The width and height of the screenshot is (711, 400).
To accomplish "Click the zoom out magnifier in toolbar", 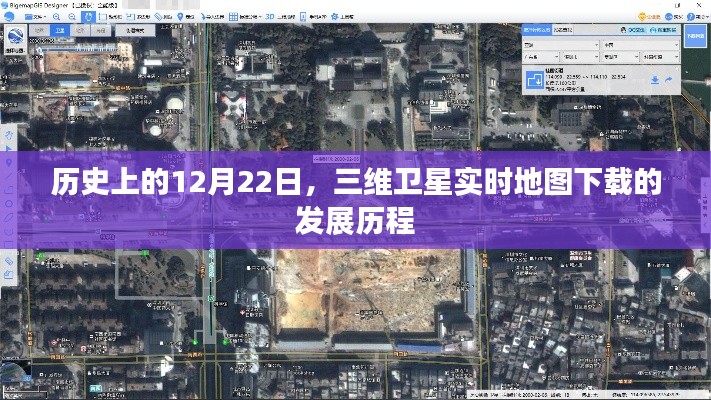I will point(72,17).
